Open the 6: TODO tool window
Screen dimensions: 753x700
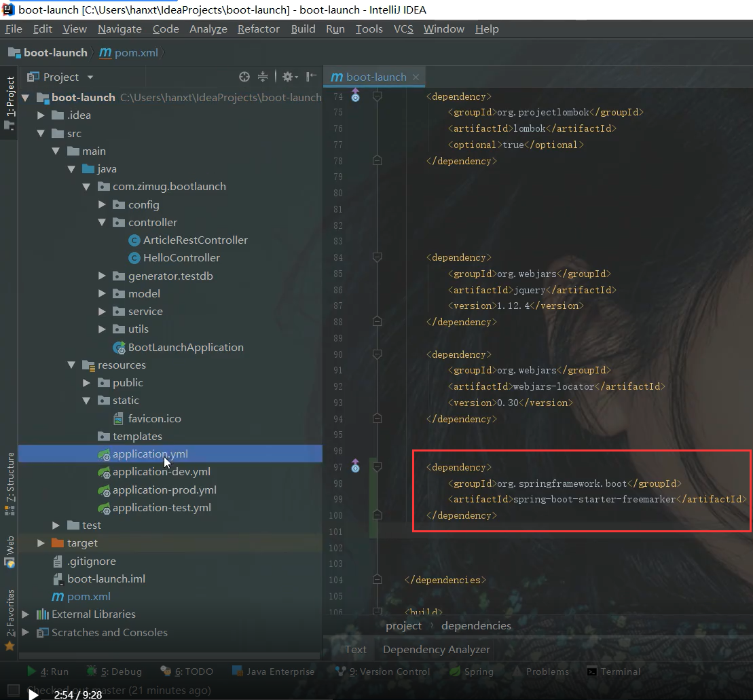(187, 671)
